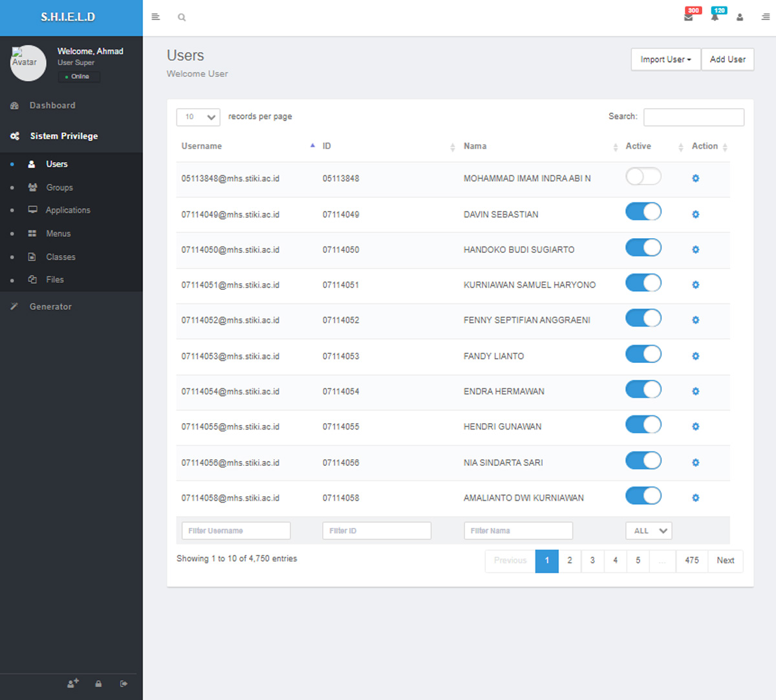This screenshot has width=776, height=700.
Task: Click the hamburger menu toggle in top bar
Action: point(156,17)
